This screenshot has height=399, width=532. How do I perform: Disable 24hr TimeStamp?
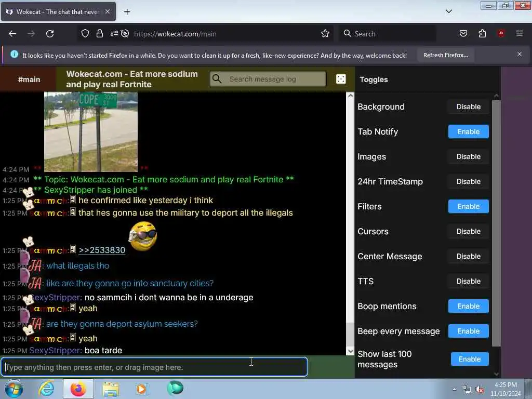pyautogui.click(x=468, y=181)
